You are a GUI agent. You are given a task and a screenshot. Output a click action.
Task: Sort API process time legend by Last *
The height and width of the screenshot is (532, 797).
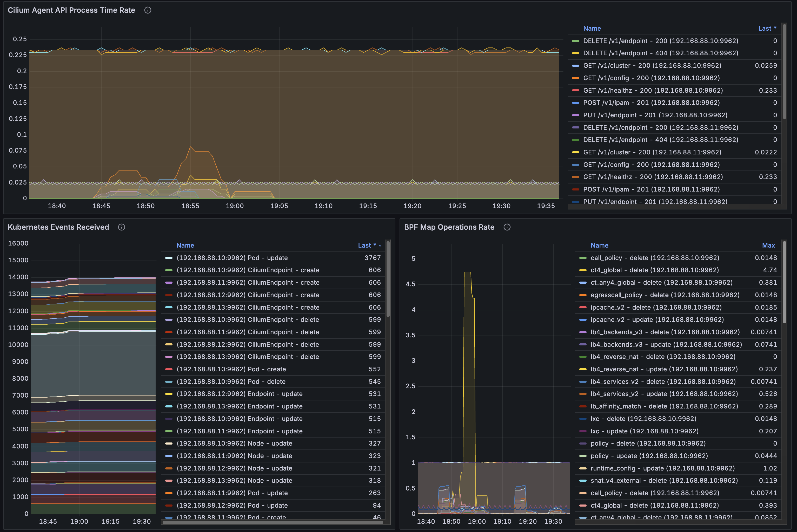pos(767,29)
